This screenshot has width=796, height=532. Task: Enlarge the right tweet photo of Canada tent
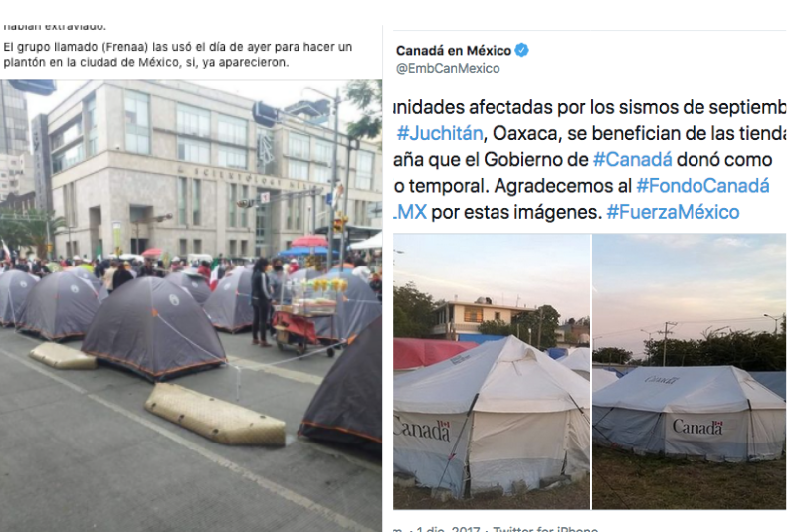[x=689, y=371]
